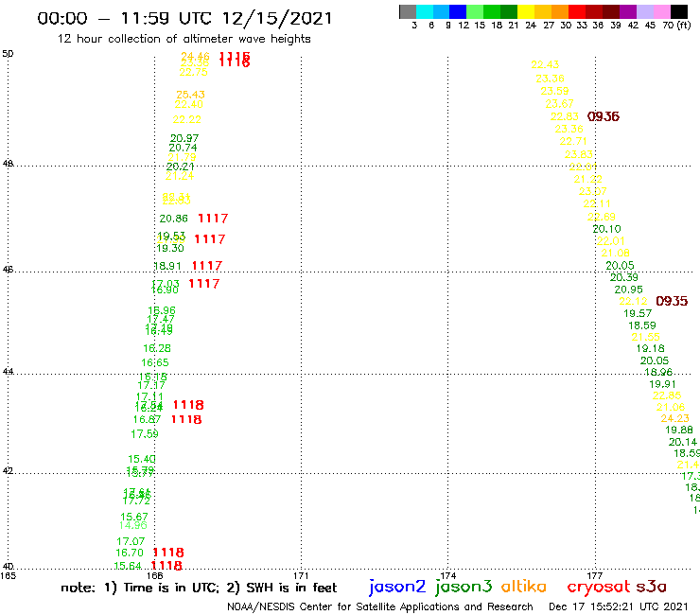Click the "24" label under the color scale
This screenshot has height=615, width=700.
[531, 25]
